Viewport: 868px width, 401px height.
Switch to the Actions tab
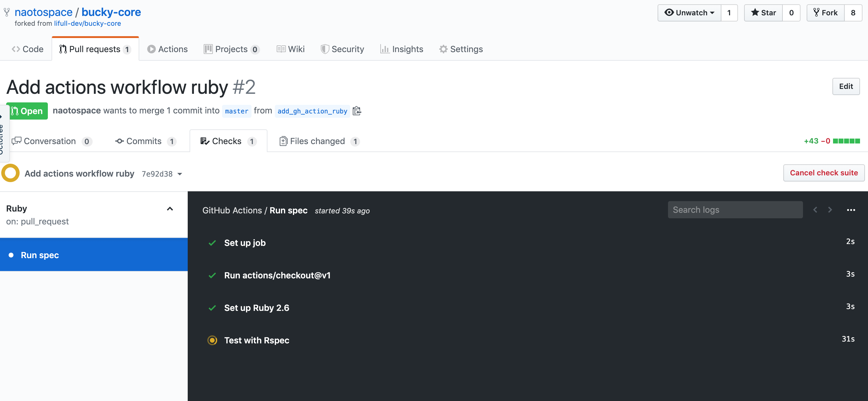pos(167,49)
